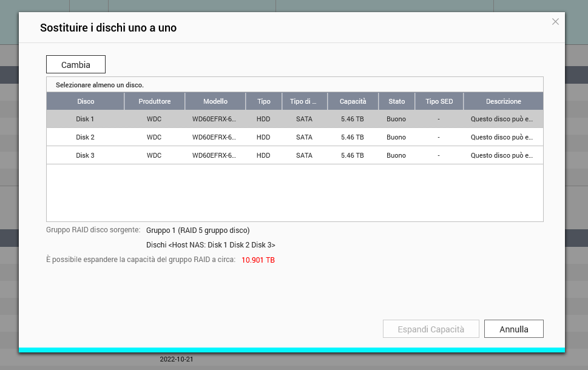
Task: Sort by the Stato column header
Action: coord(396,101)
